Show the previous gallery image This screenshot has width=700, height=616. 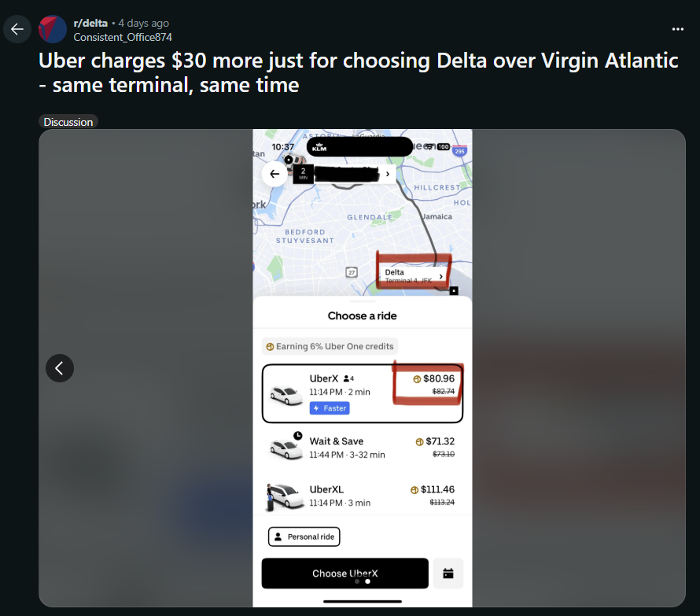60,368
